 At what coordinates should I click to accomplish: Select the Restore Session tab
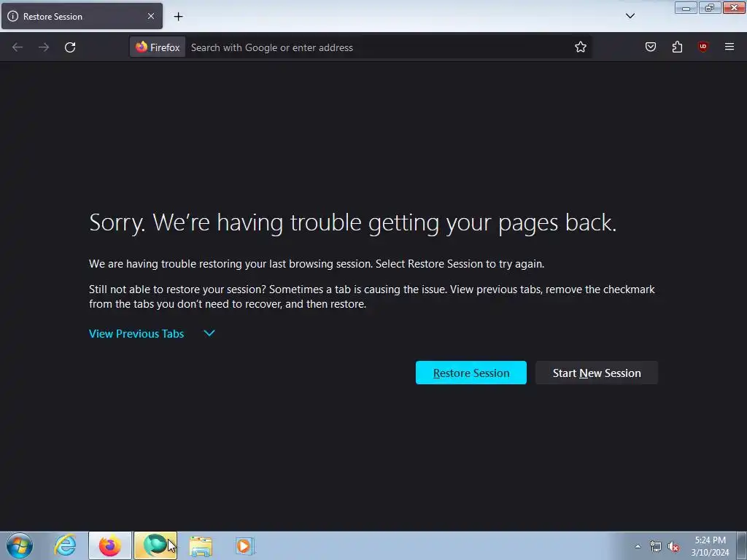[x=82, y=16]
